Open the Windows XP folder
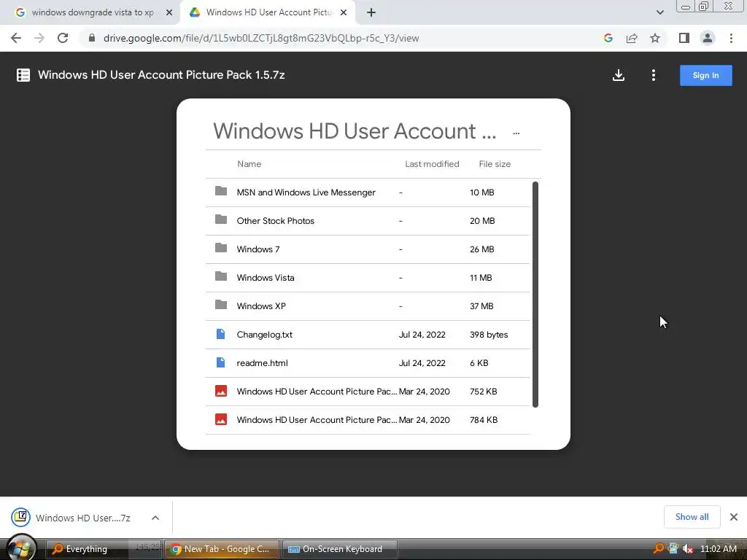The image size is (747, 560). pos(368,306)
